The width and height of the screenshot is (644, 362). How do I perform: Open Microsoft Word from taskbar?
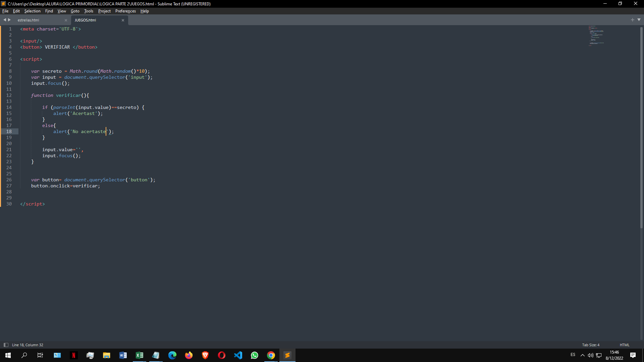(123, 355)
